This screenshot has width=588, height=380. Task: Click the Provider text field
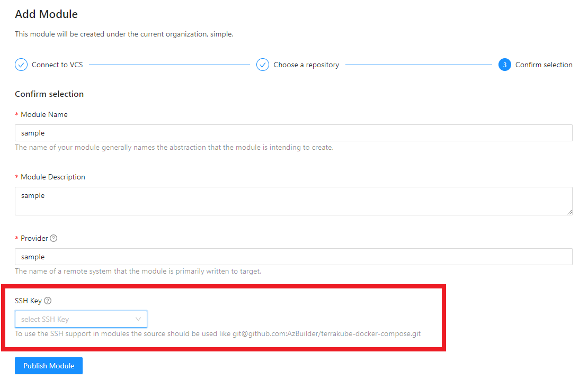(293, 257)
